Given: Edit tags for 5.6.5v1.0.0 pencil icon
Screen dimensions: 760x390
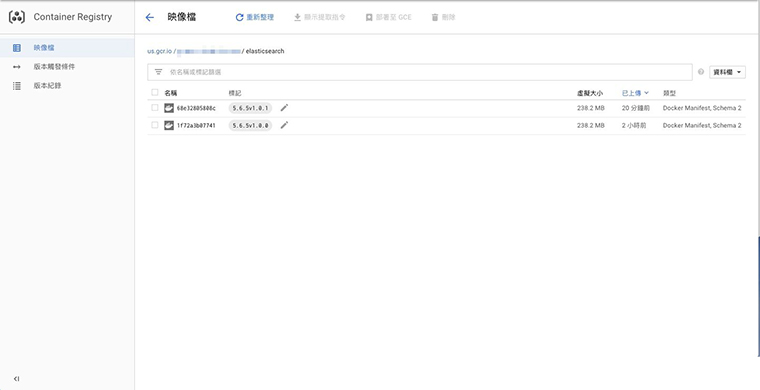Looking at the screenshot, I should 285,125.
